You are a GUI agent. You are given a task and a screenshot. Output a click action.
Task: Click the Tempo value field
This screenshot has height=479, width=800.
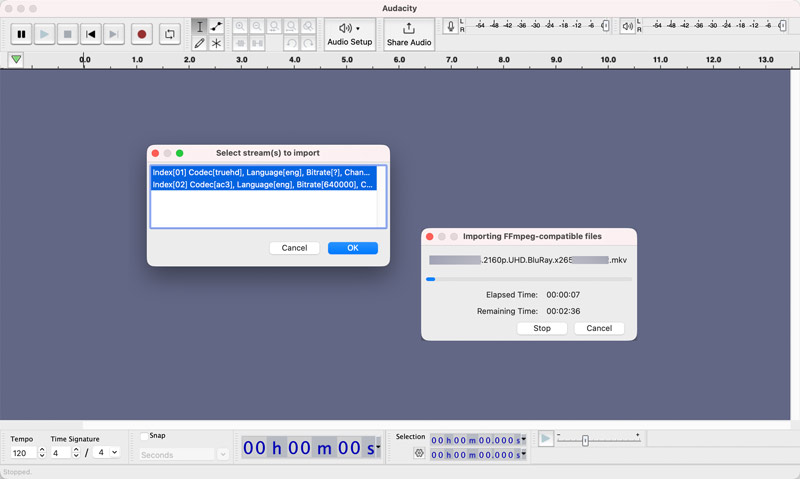point(23,452)
